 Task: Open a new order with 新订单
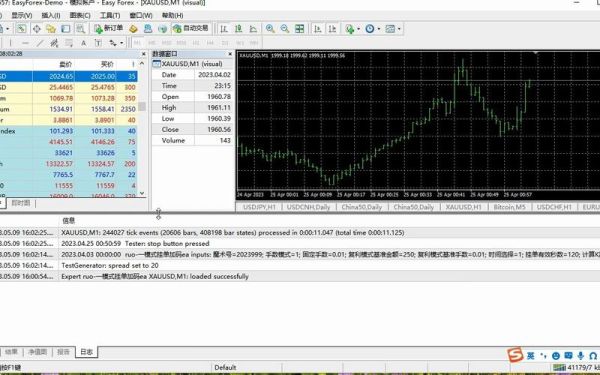click(109, 28)
